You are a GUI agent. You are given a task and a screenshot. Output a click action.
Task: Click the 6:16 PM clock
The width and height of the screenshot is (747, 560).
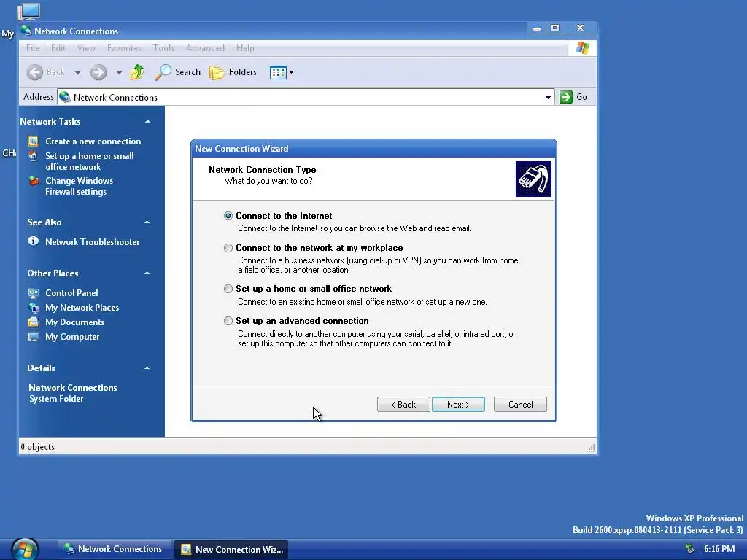[719, 549]
